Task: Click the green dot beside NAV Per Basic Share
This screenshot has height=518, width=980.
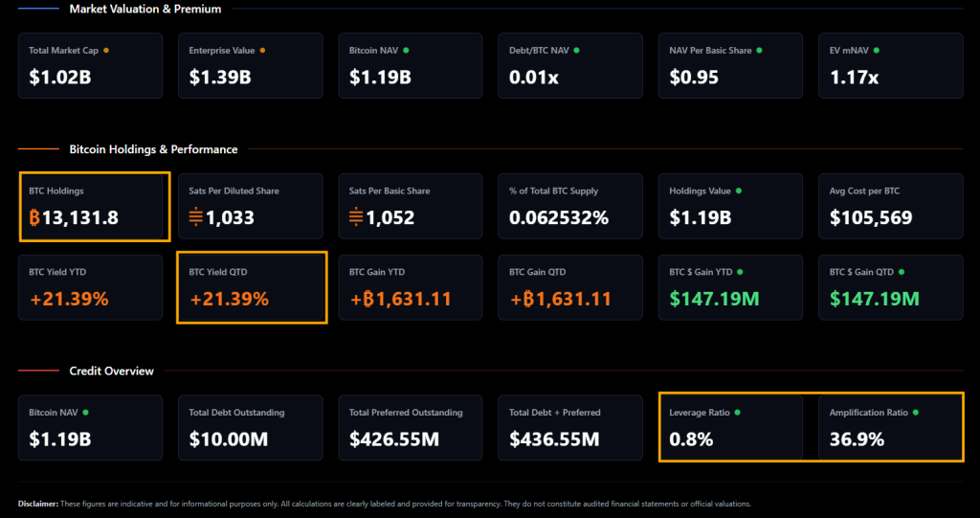Action: (x=759, y=50)
